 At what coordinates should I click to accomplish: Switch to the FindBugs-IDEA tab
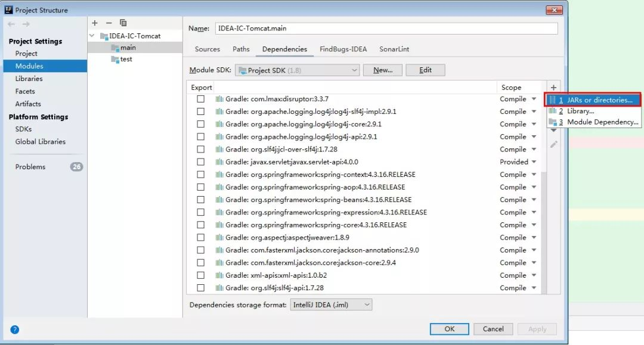[343, 49]
